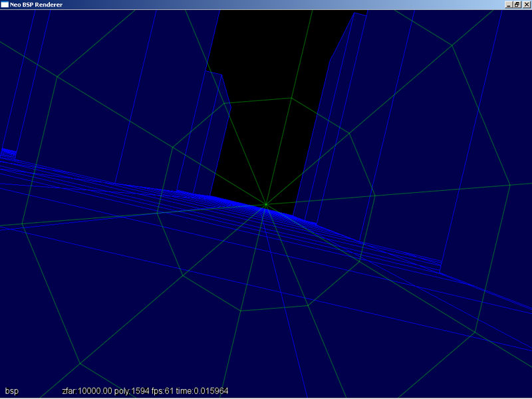Click the Neo BSP Renderer window icon

click(5, 5)
